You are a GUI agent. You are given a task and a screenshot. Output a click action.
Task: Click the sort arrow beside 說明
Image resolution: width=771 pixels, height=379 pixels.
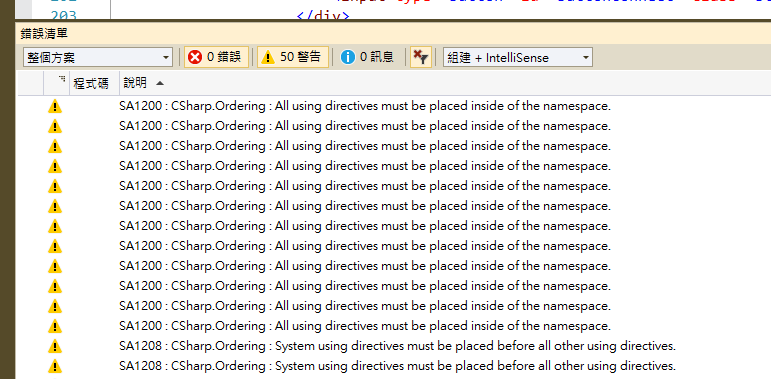[159, 84]
